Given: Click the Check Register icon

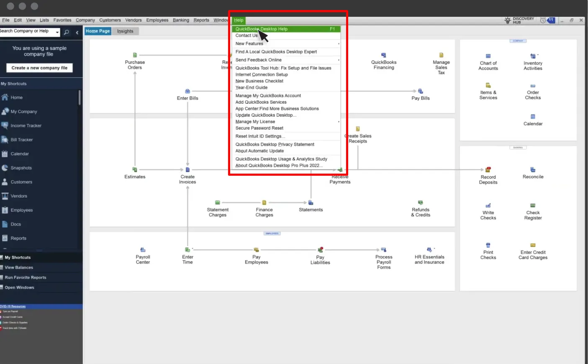Looking at the screenshot, I should (x=533, y=205).
